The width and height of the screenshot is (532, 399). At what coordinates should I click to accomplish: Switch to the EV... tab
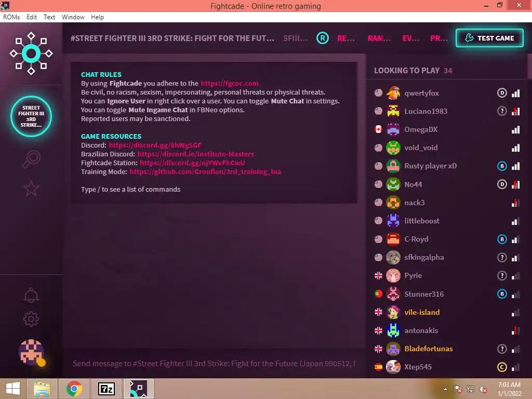(410, 38)
